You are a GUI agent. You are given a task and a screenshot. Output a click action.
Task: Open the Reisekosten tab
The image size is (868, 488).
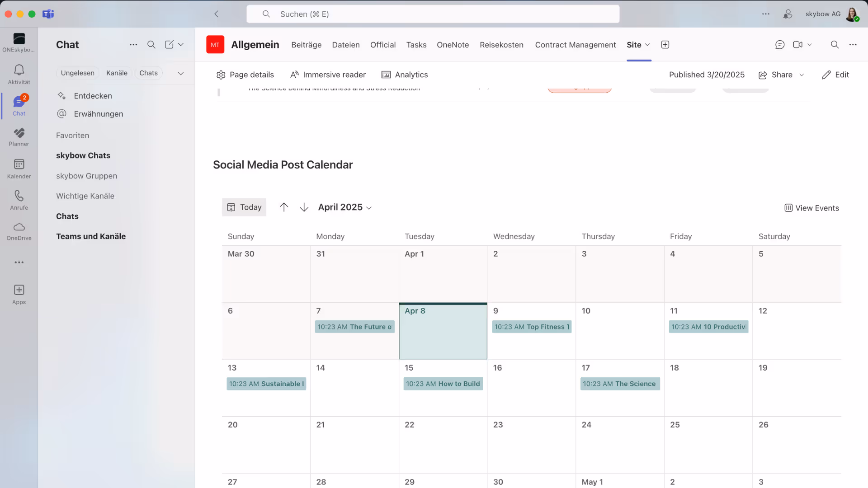[x=501, y=45]
